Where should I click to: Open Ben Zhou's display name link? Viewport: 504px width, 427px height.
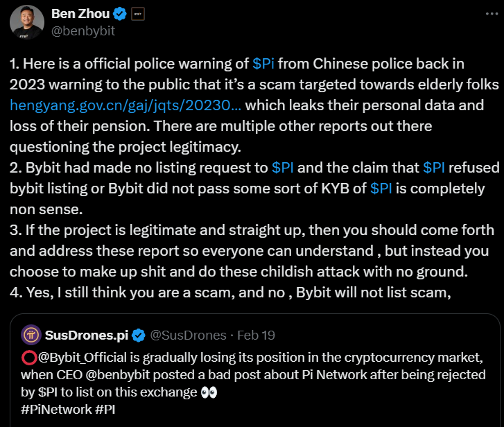click(80, 14)
